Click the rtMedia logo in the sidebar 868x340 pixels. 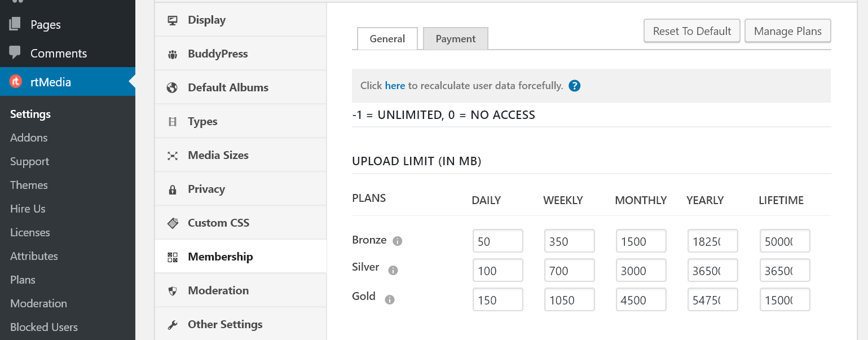click(x=16, y=81)
